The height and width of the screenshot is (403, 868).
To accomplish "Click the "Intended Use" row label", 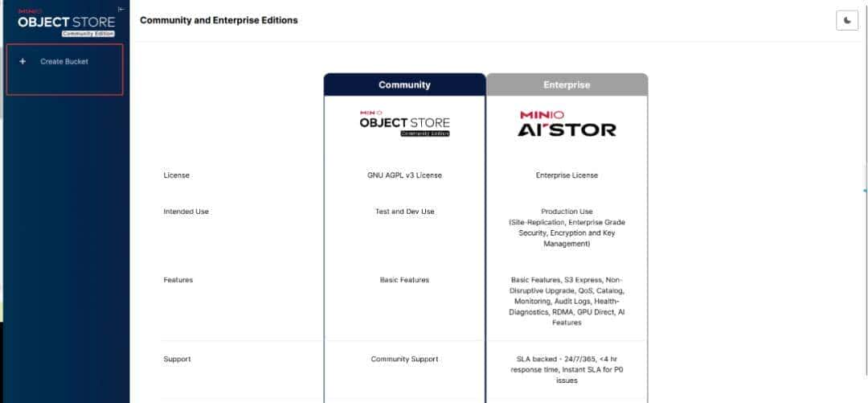I will (x=186, y=212).
